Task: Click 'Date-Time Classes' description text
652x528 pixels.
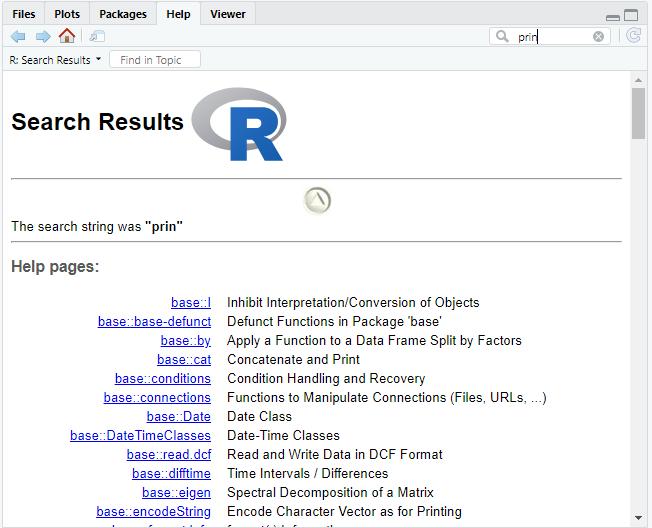Action: click(x=283, y=436)
